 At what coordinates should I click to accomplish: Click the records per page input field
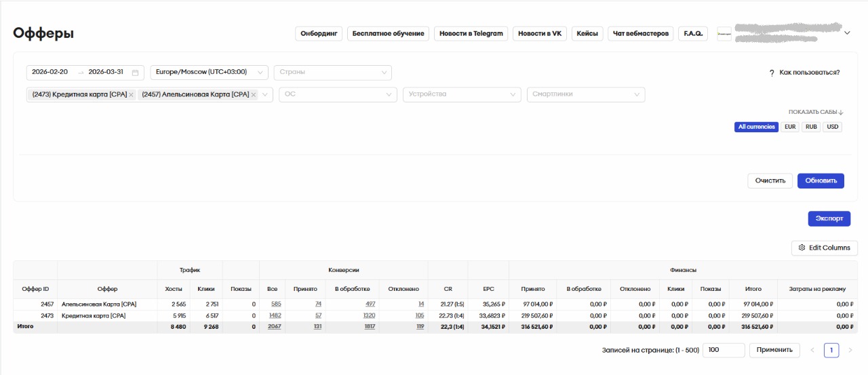click(x=723, y=350)
